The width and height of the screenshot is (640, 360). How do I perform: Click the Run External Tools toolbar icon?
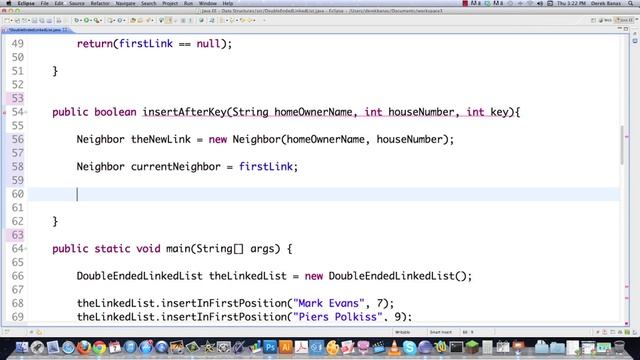(96, 20)
